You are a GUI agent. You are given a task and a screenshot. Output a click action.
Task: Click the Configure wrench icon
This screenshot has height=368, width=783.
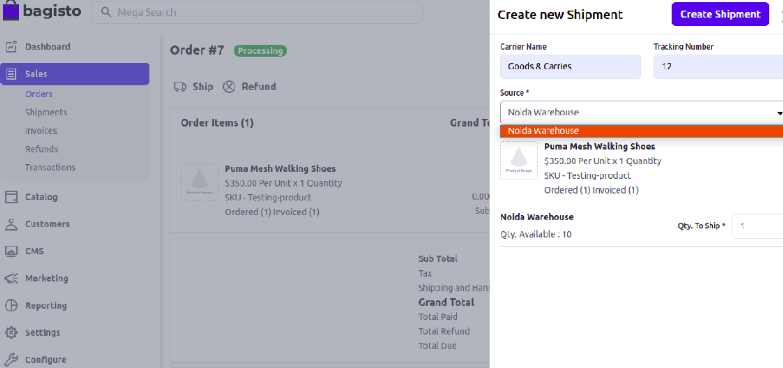tap(11, 360)
